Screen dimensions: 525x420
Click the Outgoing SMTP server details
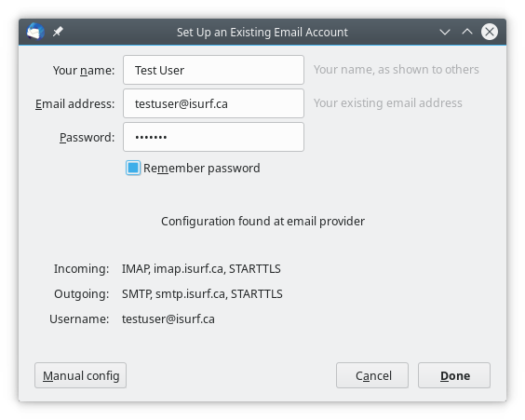point(202,293)
